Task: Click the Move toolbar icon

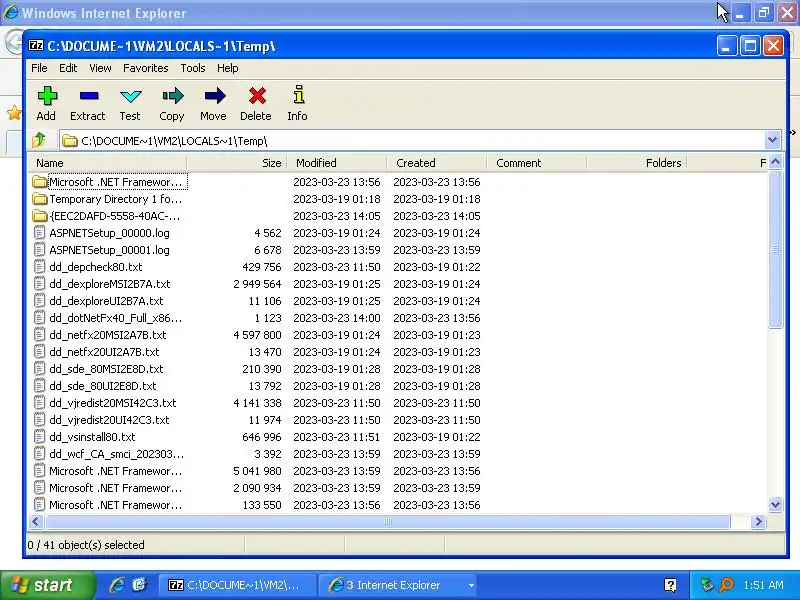Action: 214,96
